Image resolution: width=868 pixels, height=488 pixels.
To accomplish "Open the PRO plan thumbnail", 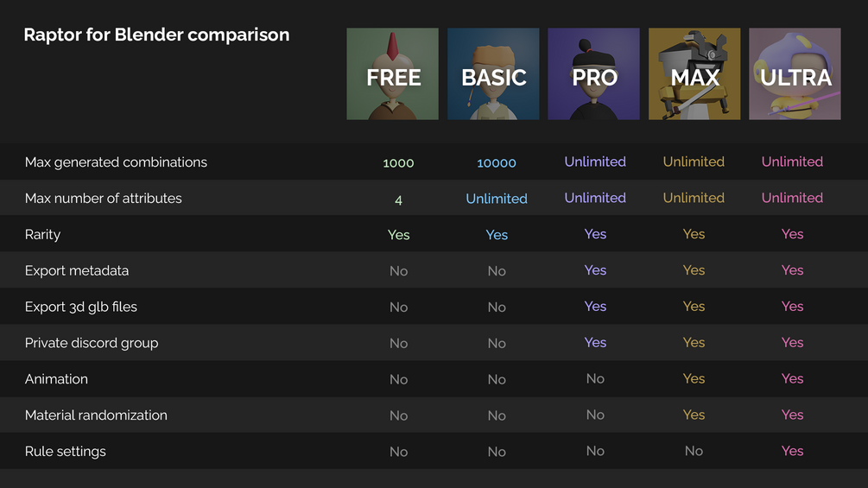I will point(594,74).
